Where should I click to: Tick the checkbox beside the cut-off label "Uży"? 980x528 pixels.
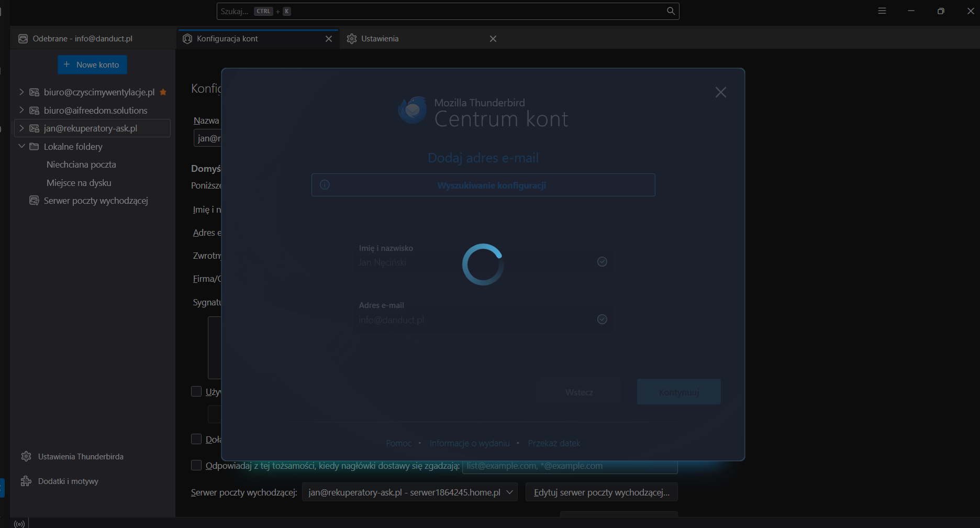click(x=196, y=391)
